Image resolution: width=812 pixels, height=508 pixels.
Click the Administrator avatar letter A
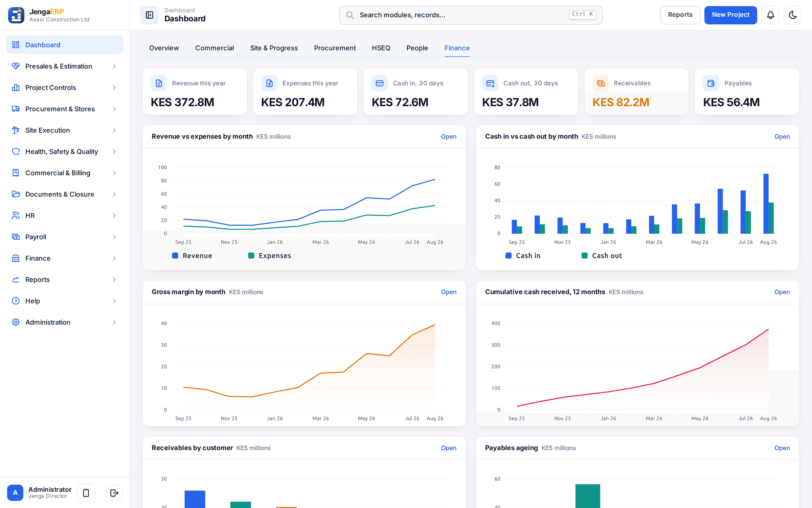pos(15,493)
